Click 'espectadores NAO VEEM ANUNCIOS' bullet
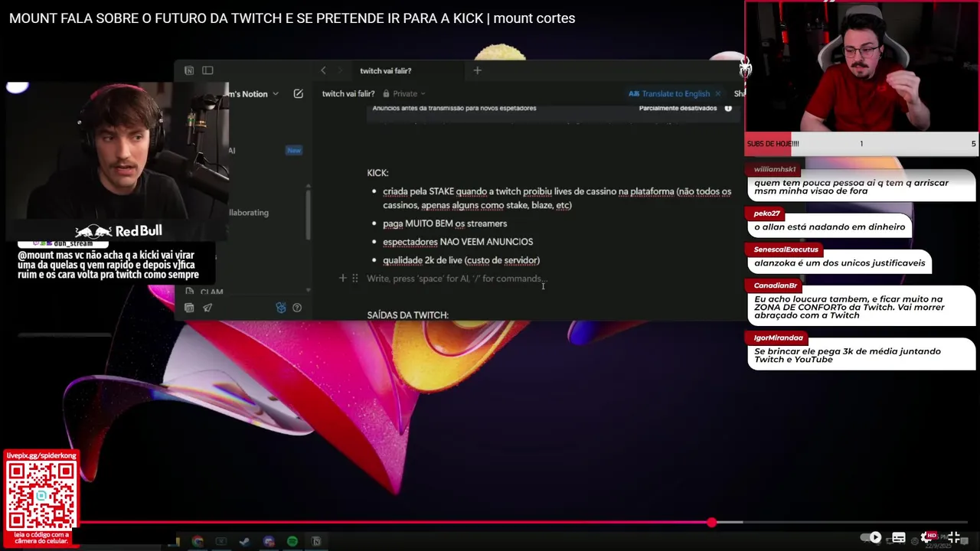The width and height of the screenshot is (980, 551). click(x=458, y=242)
